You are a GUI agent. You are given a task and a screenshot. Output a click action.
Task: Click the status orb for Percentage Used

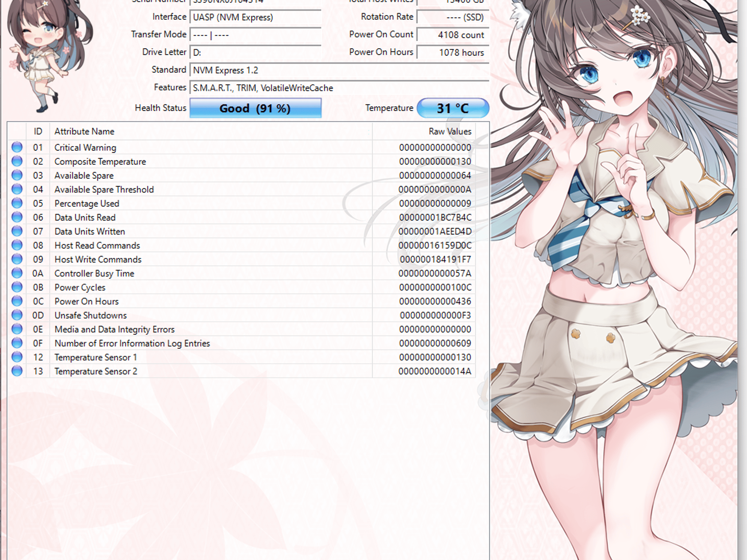(x=17, y=203)
